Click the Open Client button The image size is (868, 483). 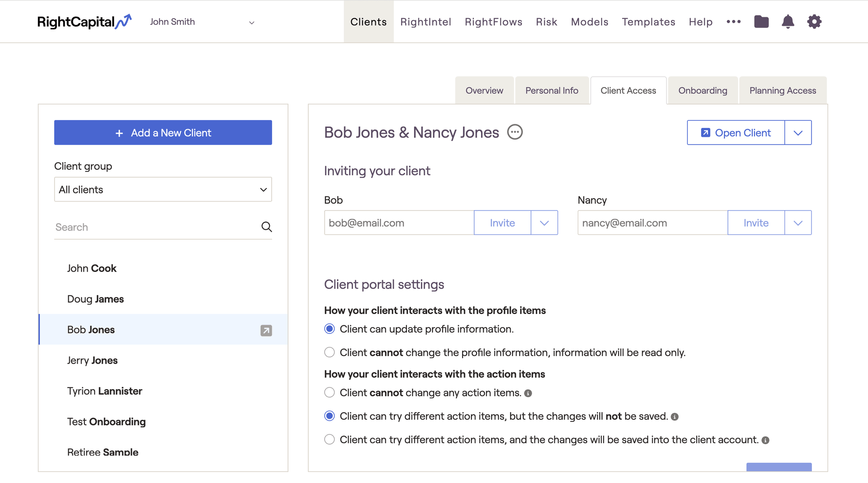click(736, 133)
